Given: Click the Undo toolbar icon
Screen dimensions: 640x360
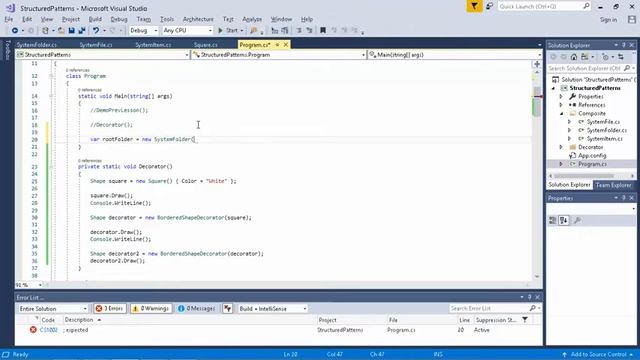Looking at the screenshot, I should pos(96,31).
